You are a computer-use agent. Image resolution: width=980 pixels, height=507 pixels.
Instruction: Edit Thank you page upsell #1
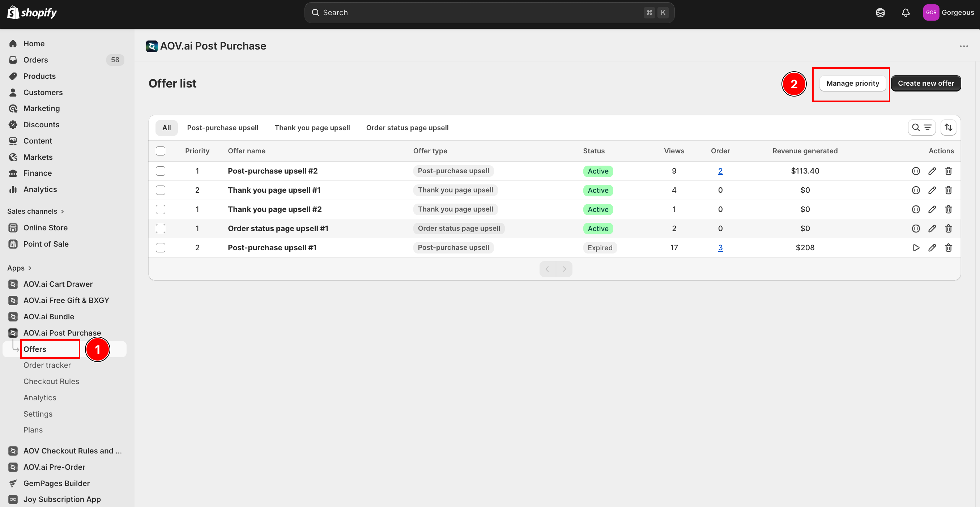pyautogui.click(x=932, y=190)
